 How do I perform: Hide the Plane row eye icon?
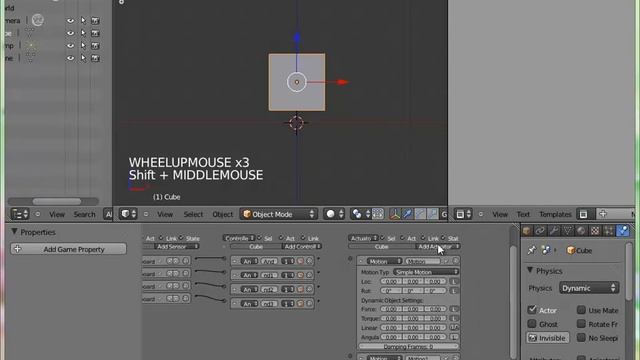pos(71,58)
